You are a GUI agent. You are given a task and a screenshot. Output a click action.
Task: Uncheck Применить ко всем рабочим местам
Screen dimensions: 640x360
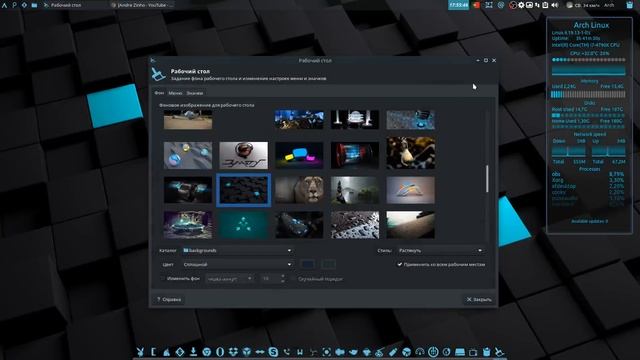400,264
